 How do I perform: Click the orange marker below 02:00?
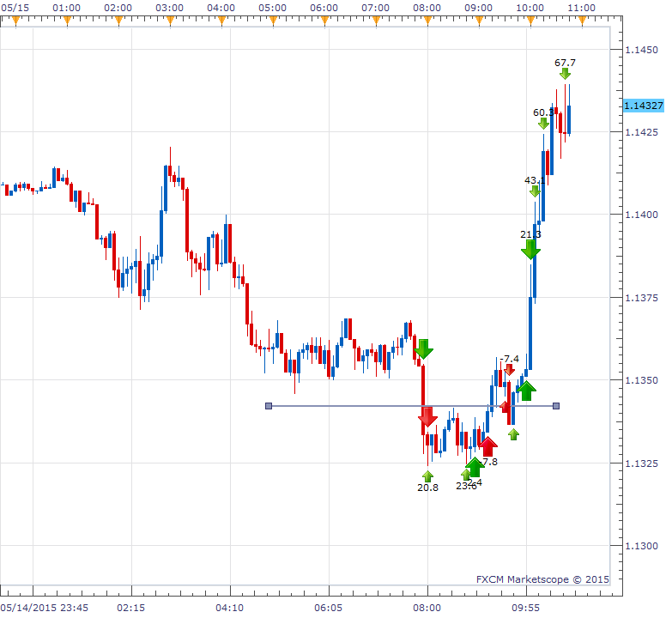(118, 21)
